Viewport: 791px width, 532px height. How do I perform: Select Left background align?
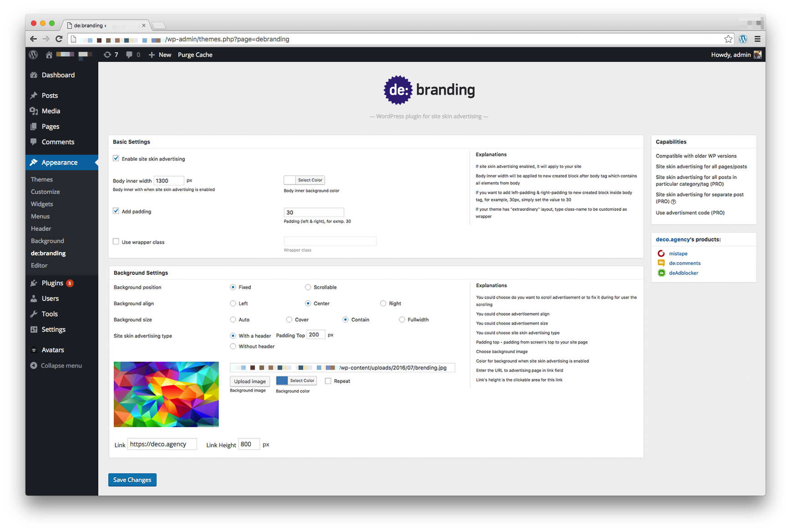click(233, 304)
